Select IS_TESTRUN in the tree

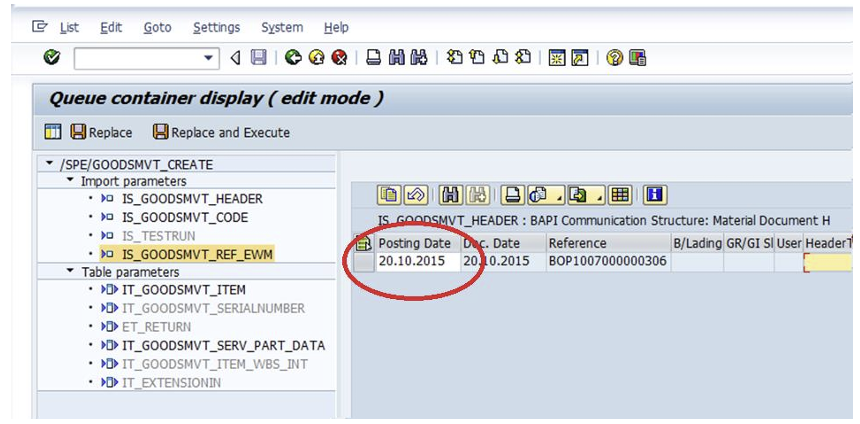click(159, 236)
